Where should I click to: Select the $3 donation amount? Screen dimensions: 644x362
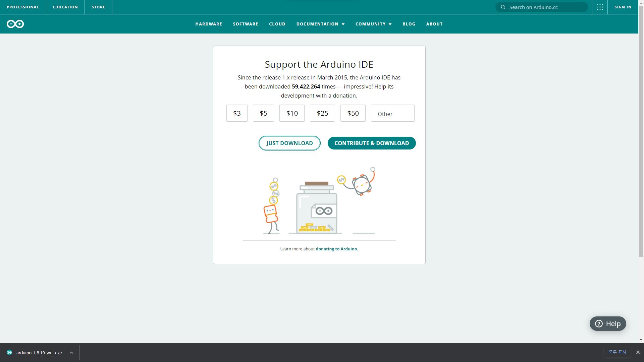(237, 113)
